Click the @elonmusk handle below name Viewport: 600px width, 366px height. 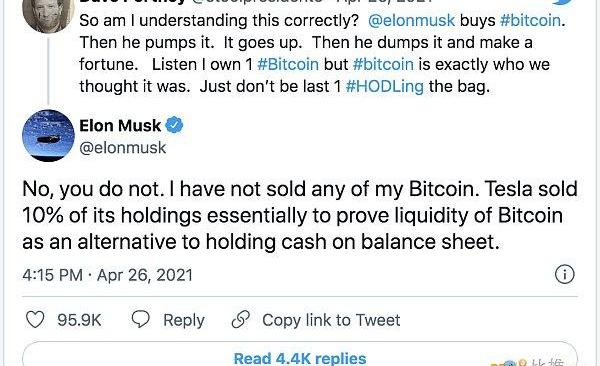[x=123, y=148]
